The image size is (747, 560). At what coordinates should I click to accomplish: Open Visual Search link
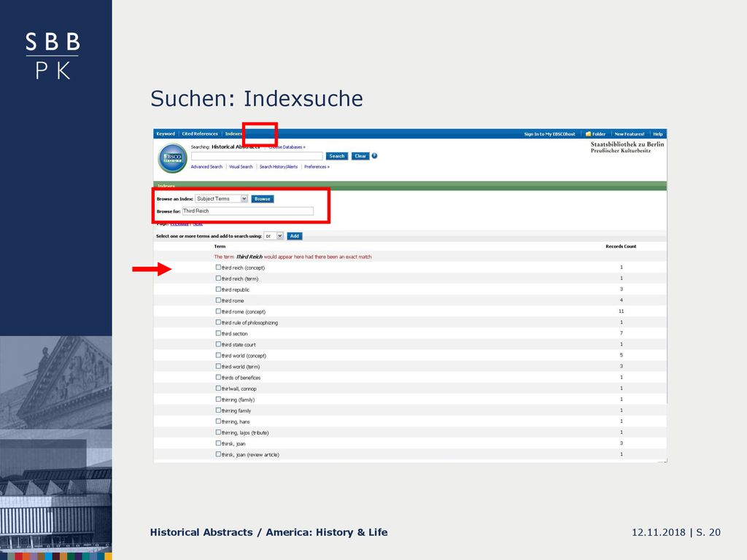tap(241, 167)
